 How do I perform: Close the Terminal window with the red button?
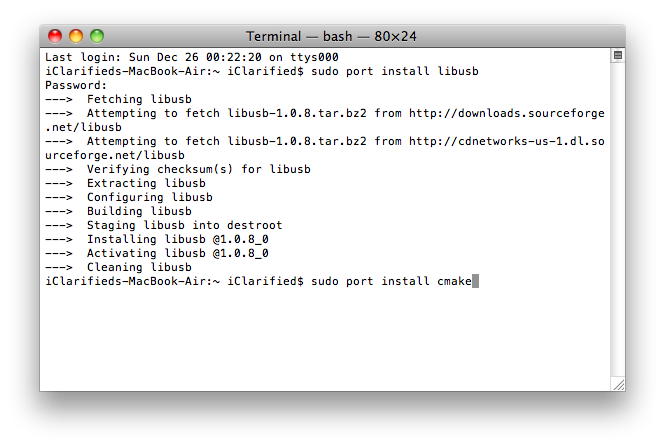click(x=55, y=36)
